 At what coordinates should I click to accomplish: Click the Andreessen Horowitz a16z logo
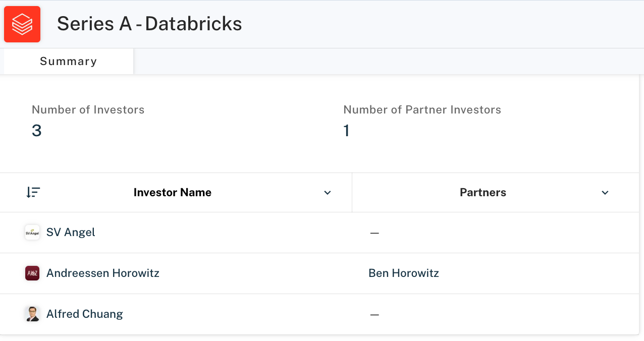(32, 273)
